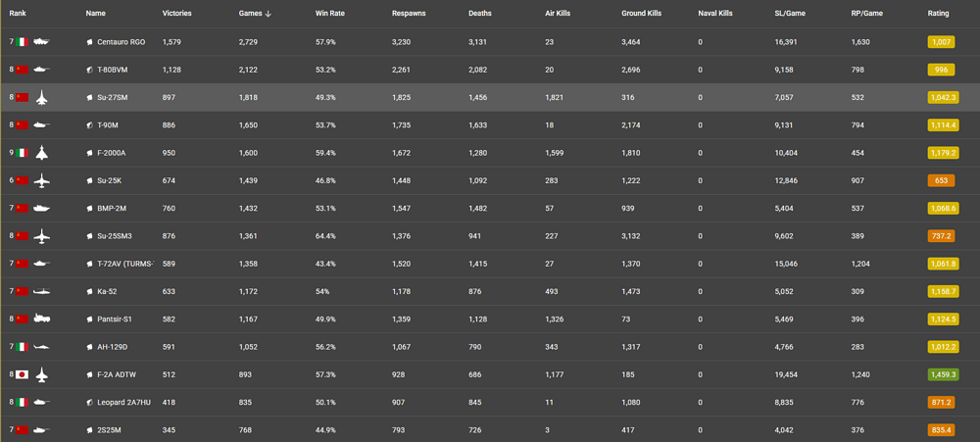Click the Su-25K attack aircraft icon
980x442 pixels.
tap(41, 181)
